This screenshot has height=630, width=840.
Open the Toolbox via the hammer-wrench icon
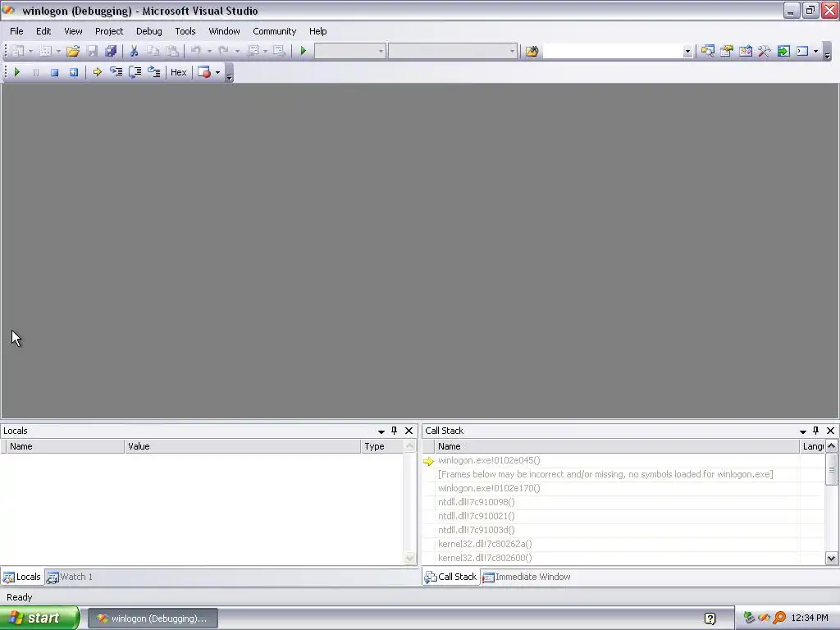(x=765, y=51)
